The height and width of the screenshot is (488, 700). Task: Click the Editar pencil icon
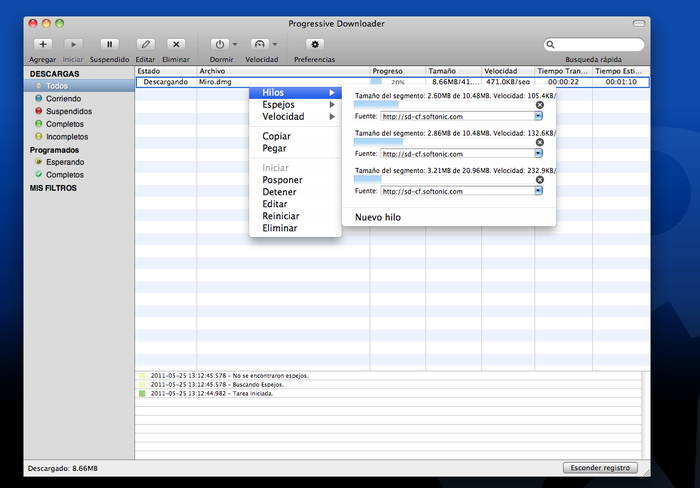145,44
